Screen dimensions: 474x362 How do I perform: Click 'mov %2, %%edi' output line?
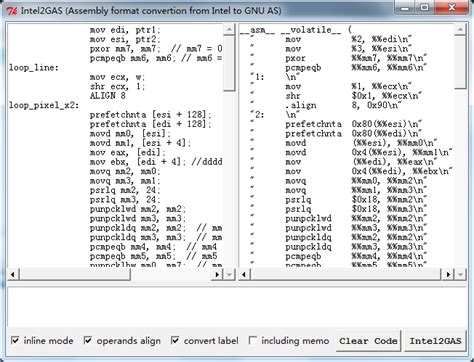click(x=348, y=39)
